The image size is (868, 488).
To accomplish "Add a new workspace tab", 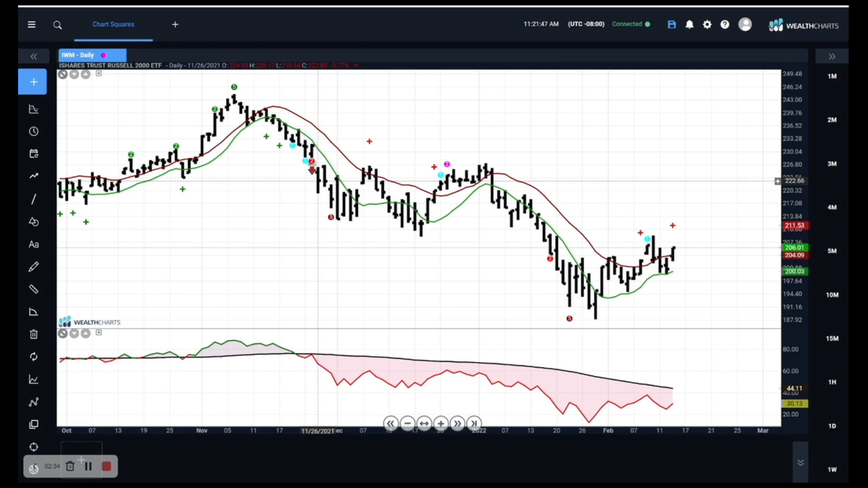I will pyautogui.click(x=175, y=24).
